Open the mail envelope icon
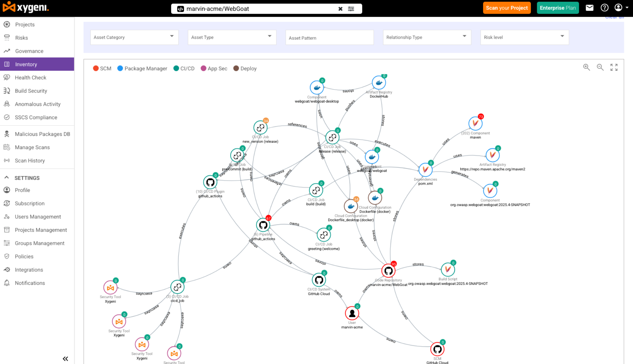 pos(589,8)
